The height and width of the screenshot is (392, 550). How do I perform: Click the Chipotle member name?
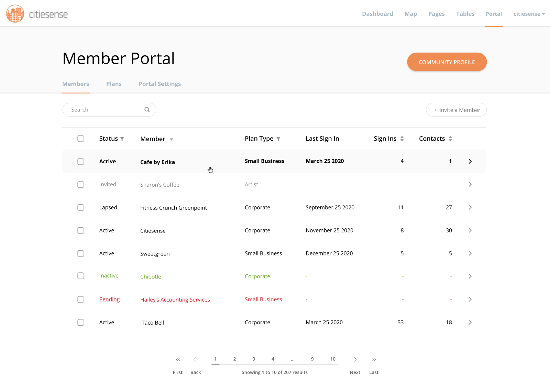pyautogui.click(x=151, y=276)
